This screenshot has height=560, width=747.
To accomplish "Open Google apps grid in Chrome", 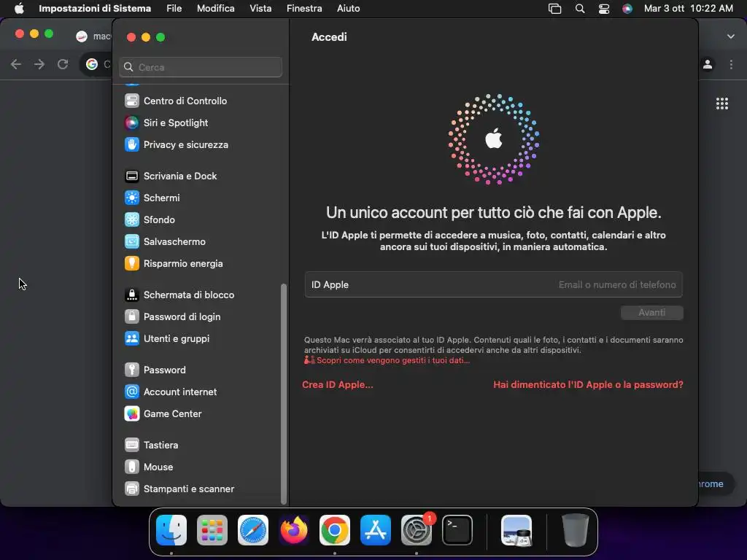I will coord(722,104).
